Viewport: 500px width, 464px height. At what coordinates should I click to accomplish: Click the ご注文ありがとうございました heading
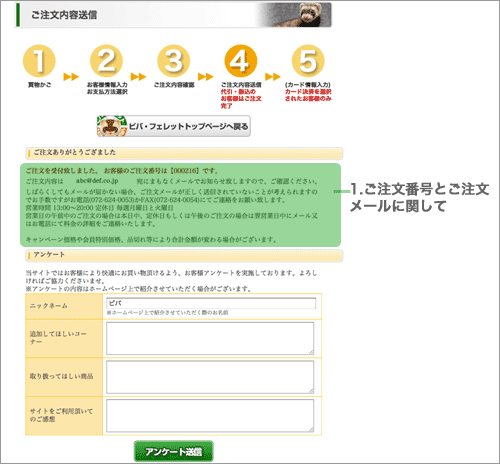(x=75, y=152)
